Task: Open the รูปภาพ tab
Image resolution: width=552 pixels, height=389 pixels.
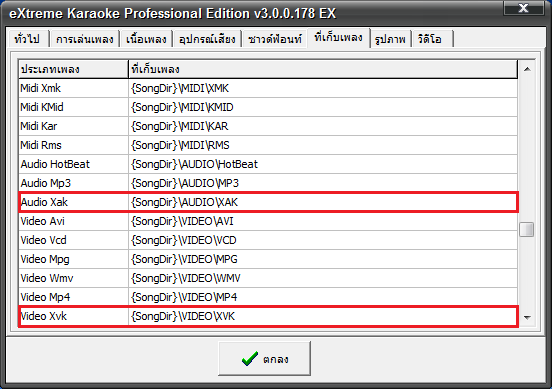Action: (x=390, y=39)
